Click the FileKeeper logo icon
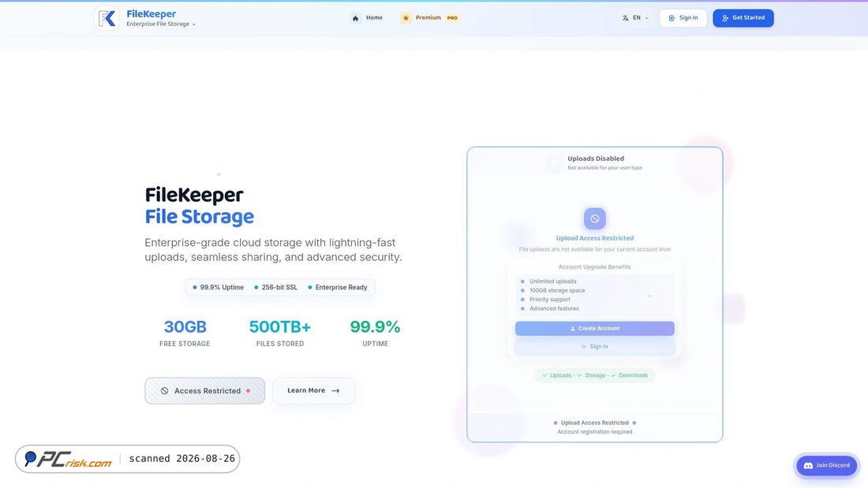The height and width of the screenshot is (488, 868). [107, 18]
